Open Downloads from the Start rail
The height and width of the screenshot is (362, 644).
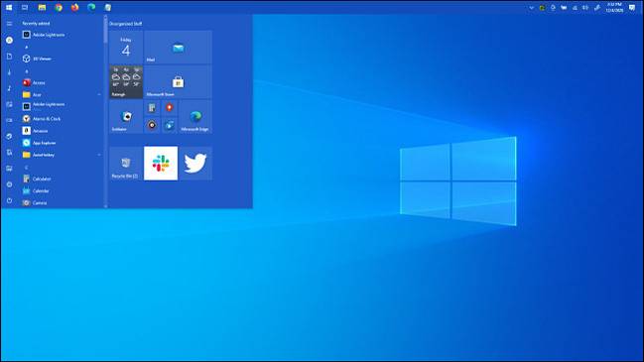tap(9, 72)
